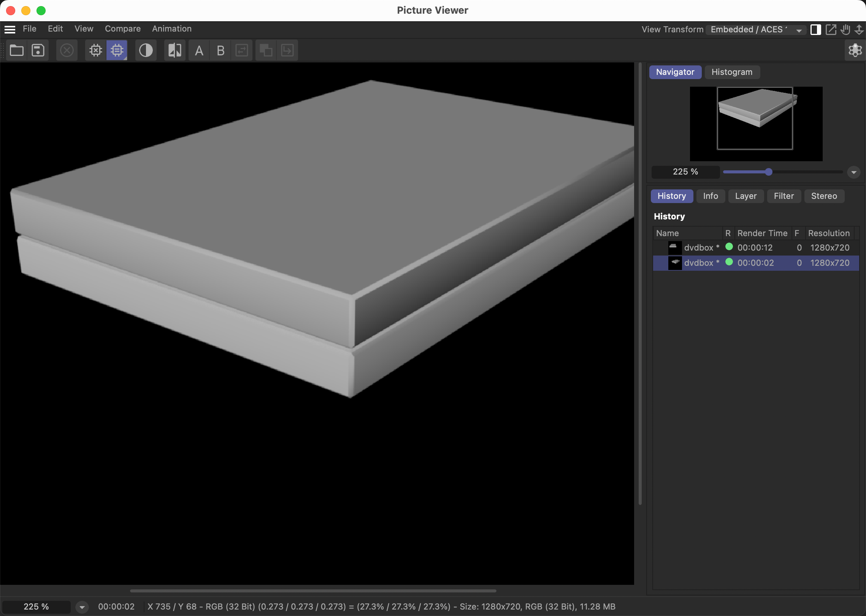This screenshot has width=866, height=616.
Task: Open the navigator zoom preset dropdown
Action: 853,172
